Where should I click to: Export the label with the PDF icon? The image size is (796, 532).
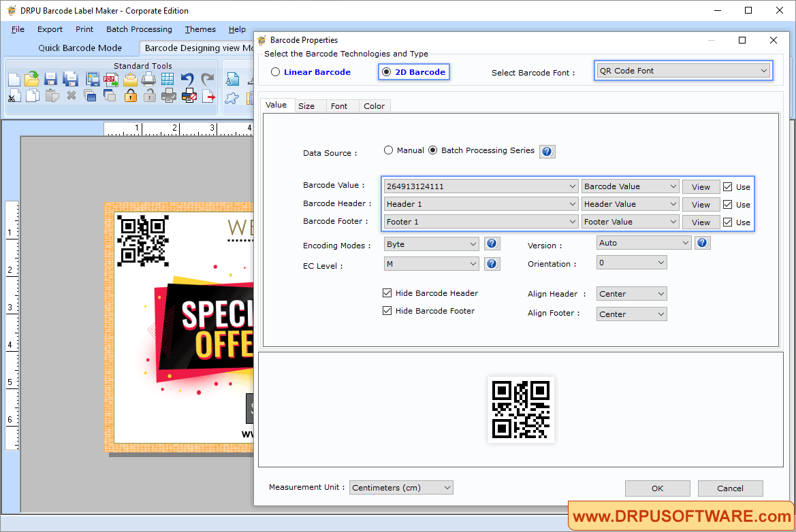coord(111,79)
